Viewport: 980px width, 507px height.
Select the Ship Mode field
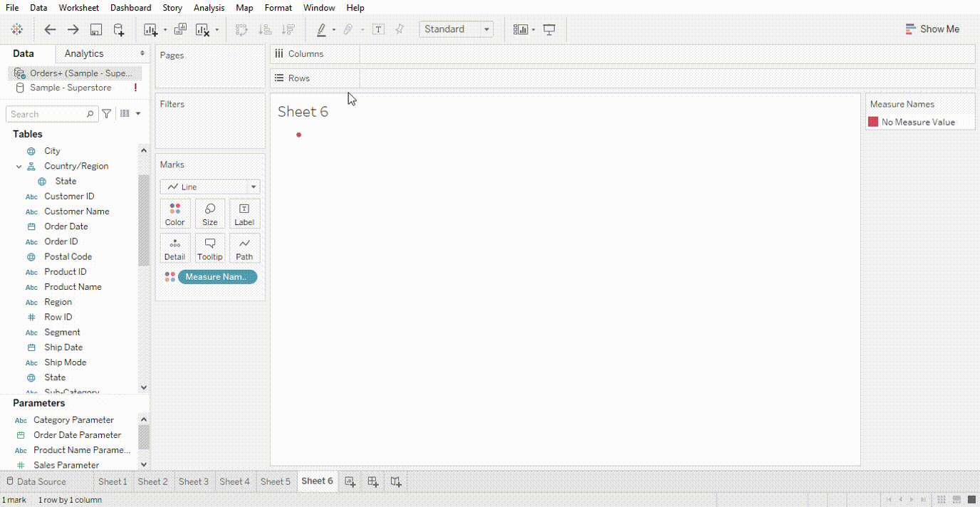pyautogui.click(x=65, y=362)
